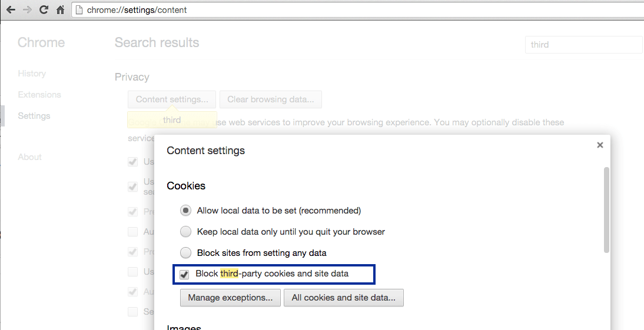Click the settings search field containing third
The image size is (644, 330).
click(583, 45)
